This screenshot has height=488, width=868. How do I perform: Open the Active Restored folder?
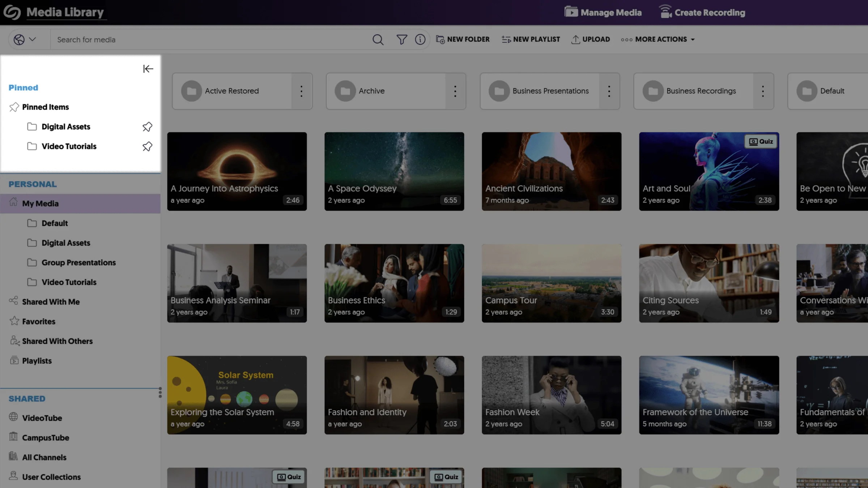(232, 91)
